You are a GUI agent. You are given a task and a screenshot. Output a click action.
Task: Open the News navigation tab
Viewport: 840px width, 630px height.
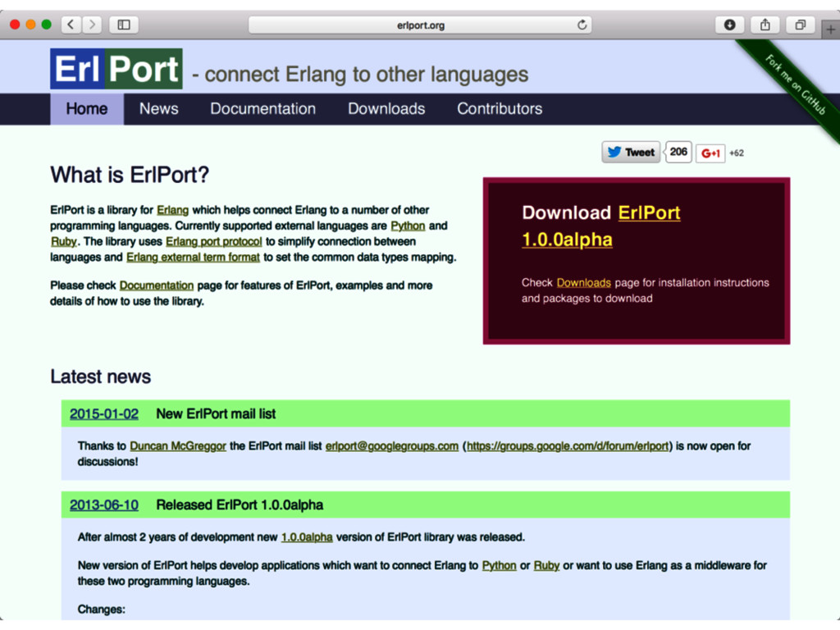tap(158, 109)
